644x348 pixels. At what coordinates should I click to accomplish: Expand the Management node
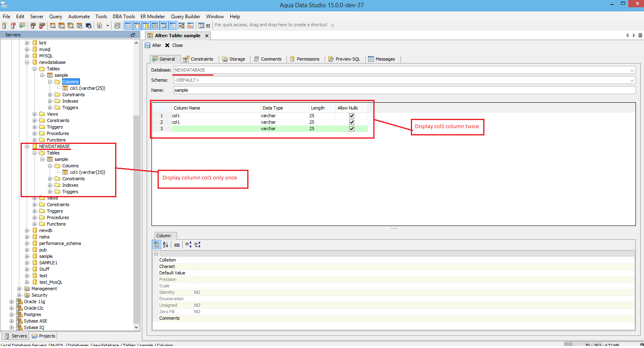pyautogui.click(x=19, y=289)
